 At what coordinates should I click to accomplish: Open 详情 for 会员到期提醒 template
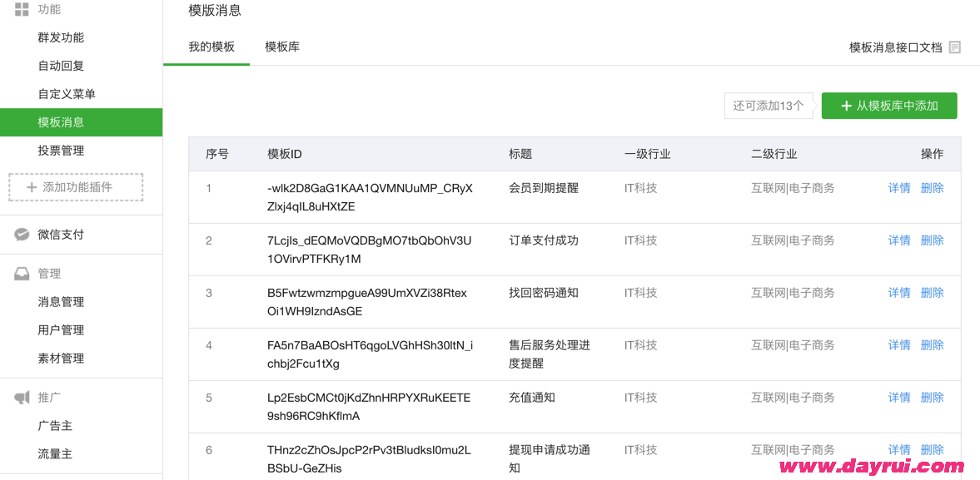pos(899,188)
